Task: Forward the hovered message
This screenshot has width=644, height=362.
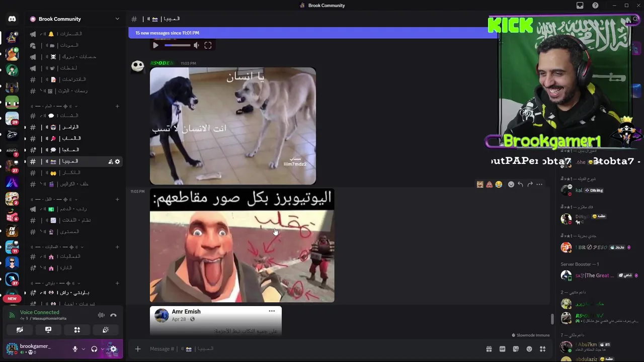Action: (530, 185)
